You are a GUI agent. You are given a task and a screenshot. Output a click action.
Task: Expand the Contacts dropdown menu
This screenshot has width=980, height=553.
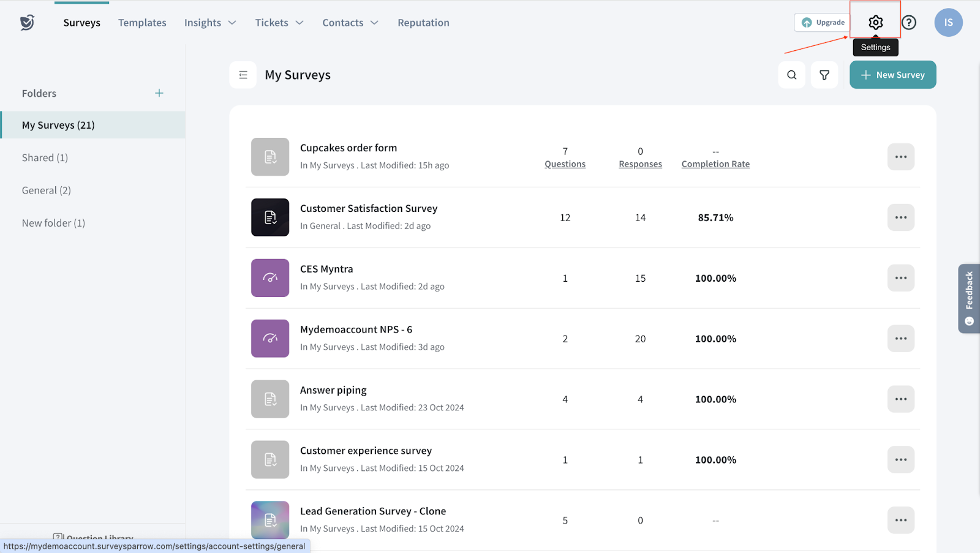click(x=350, y=23)
